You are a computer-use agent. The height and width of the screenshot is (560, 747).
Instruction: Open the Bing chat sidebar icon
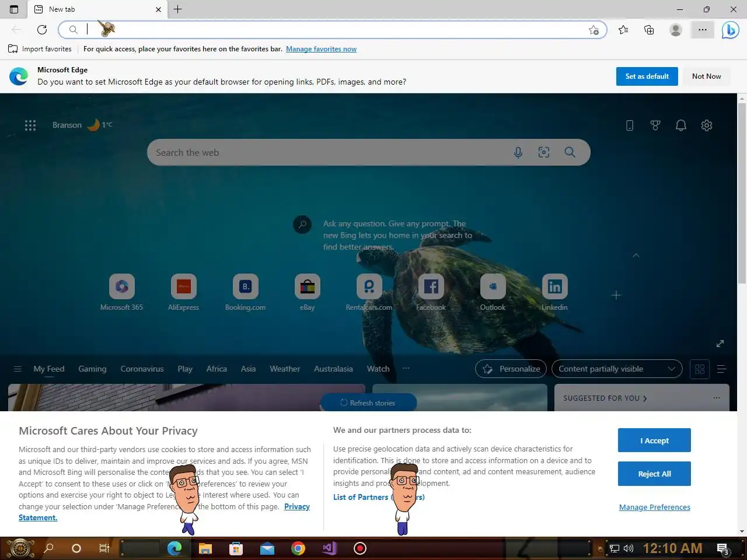[x=730, y=30]
